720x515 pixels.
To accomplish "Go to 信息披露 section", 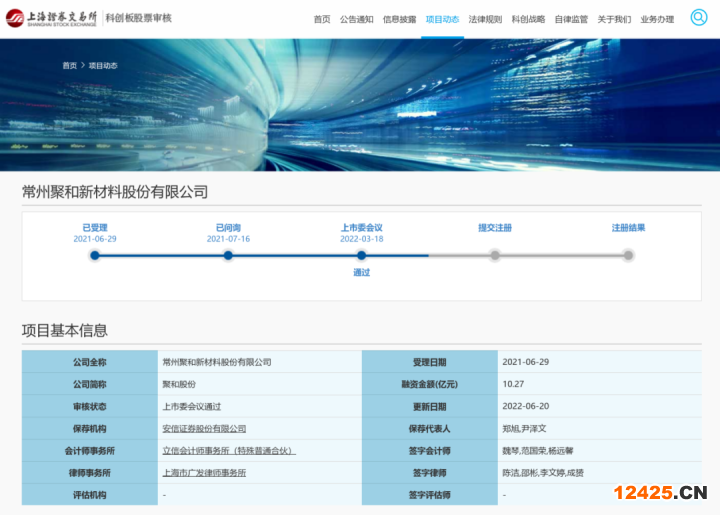I will tap(399, 19).
